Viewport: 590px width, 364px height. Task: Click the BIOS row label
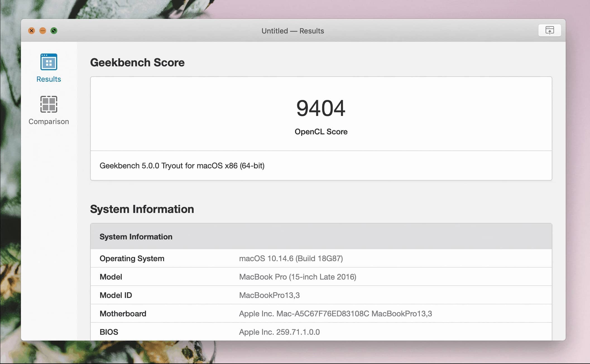pos(109,332)
